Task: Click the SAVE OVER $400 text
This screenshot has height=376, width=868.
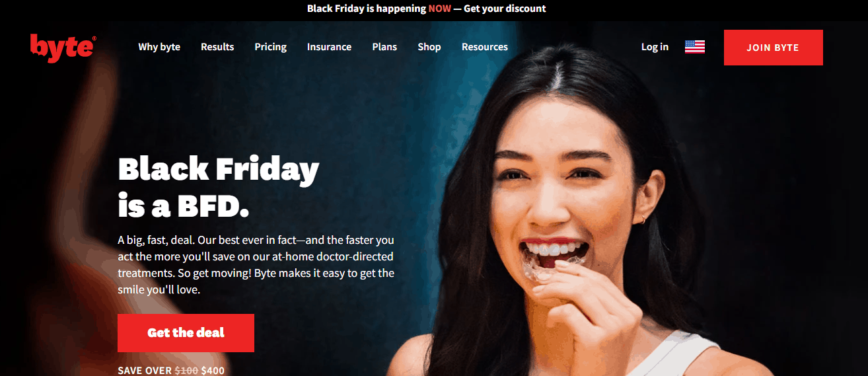Action: click(171, 370)
